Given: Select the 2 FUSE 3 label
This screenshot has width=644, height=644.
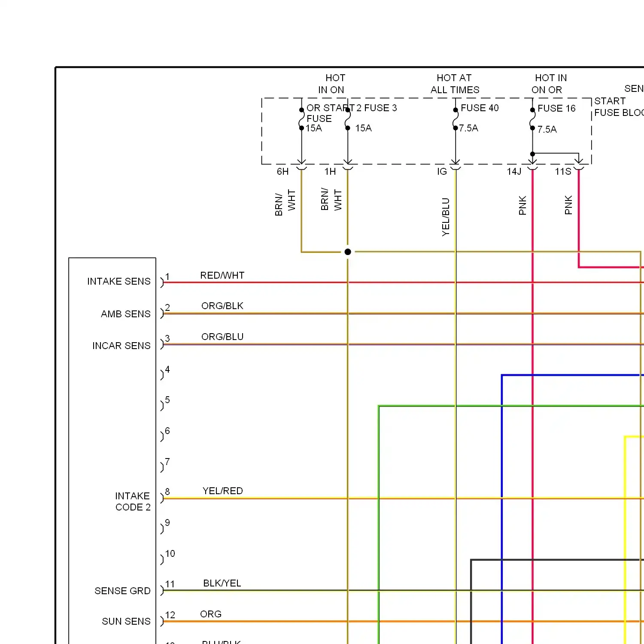Looking at the screenshot, I should pyautogui.click(x=377, y=108).
